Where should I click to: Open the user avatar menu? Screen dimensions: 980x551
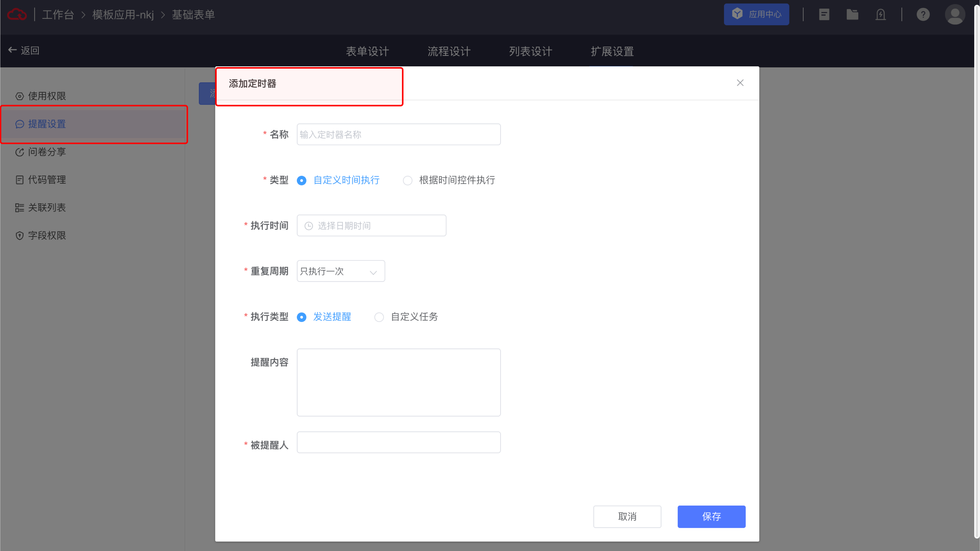pos(954,15)
